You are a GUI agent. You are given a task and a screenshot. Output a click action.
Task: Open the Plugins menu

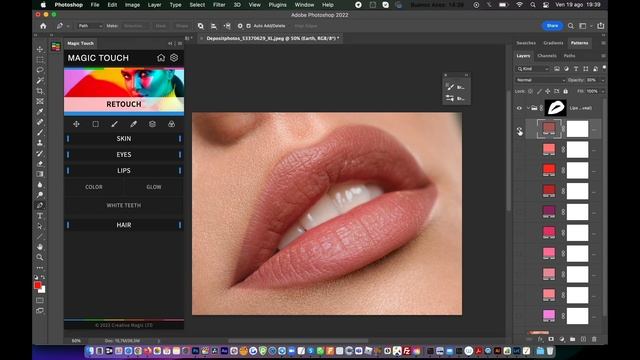point(278,5)
